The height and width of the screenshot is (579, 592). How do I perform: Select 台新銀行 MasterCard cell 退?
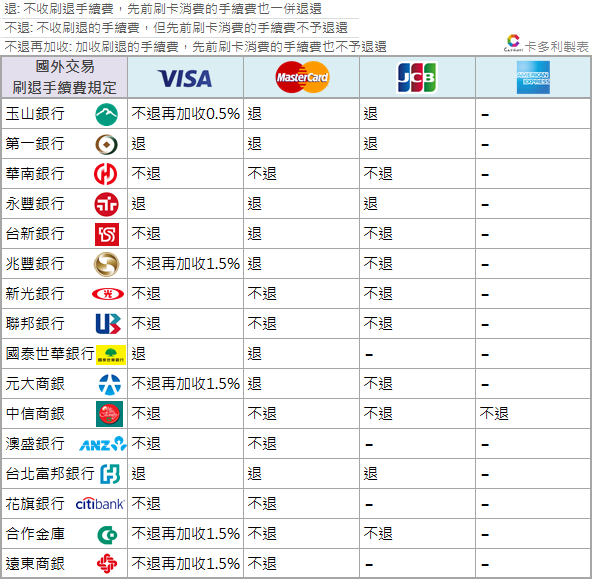[x=301, y=234]
